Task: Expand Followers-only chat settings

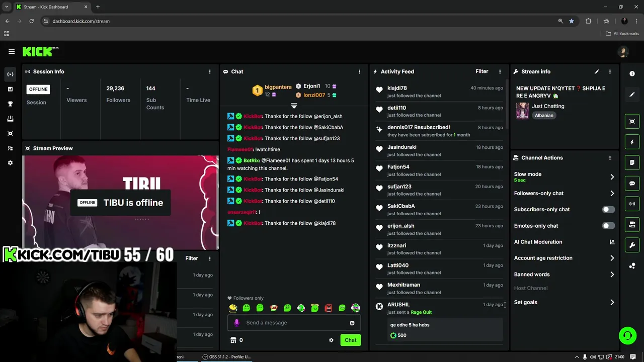Action: tap(564, 193)
